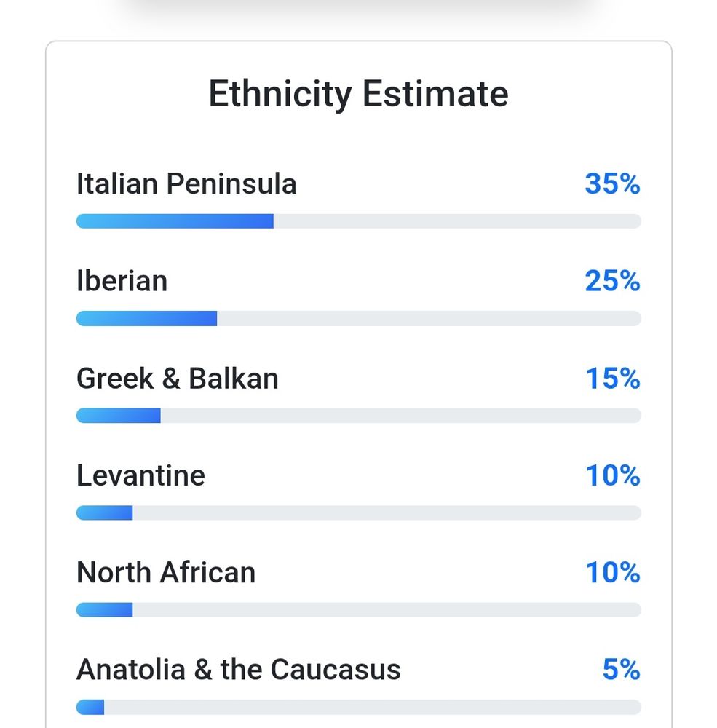This screenshot has height=728, width=717.
Task: Click the 10% value beside Levantine
Action: coord(612,475)
